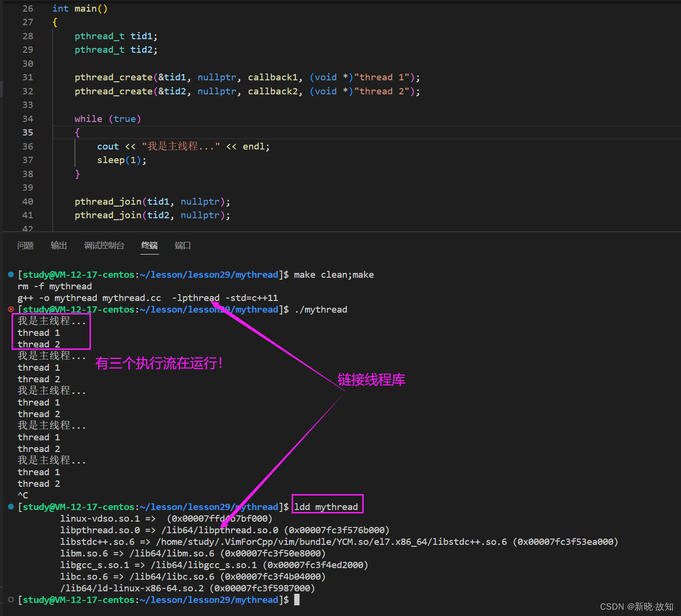Click the /lib64/libpthread.so.0 path in terminal
This screenshot has height=616, width=681.
[220, 530]
